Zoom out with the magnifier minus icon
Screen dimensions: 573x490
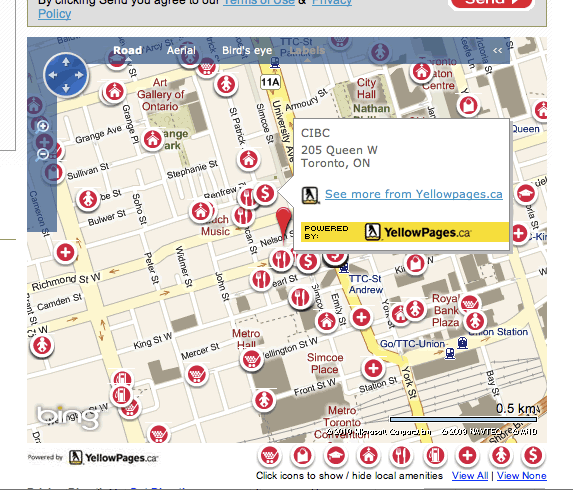42,155
